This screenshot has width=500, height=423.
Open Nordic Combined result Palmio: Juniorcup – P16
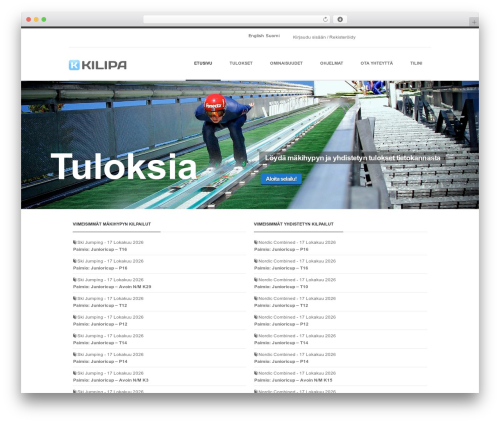click(x=281, y=249)
